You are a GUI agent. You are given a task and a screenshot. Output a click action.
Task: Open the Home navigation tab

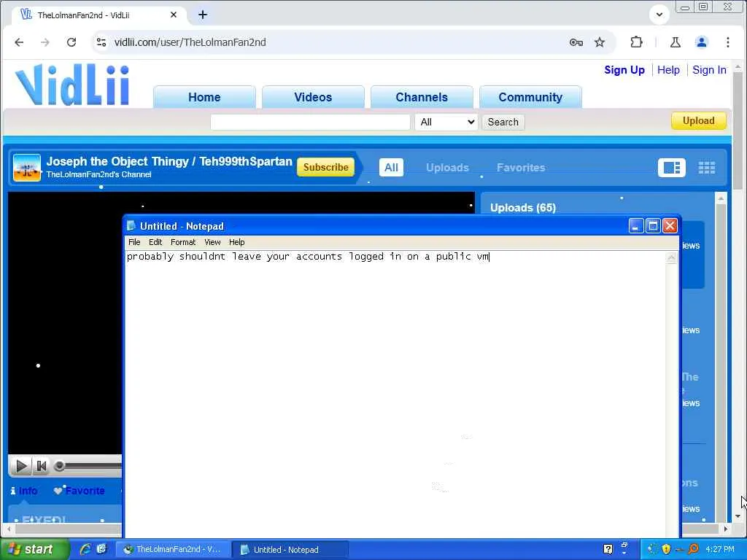(204, 97)
